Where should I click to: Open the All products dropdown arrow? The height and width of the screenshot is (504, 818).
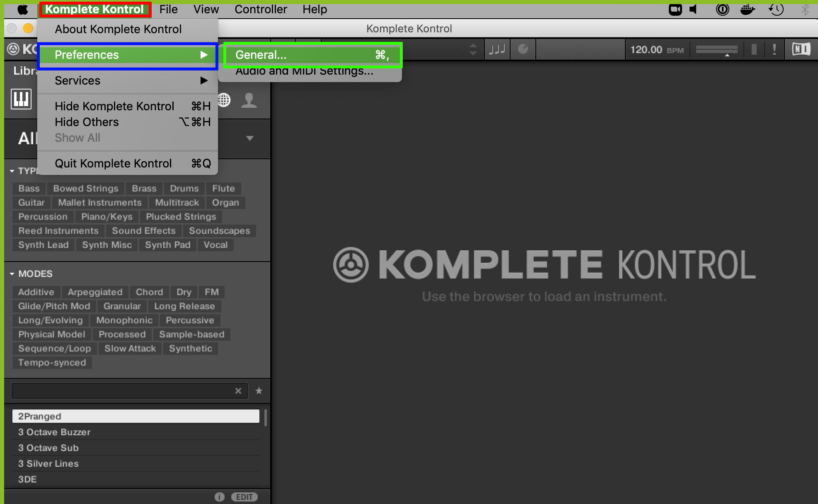pos(250,138)
